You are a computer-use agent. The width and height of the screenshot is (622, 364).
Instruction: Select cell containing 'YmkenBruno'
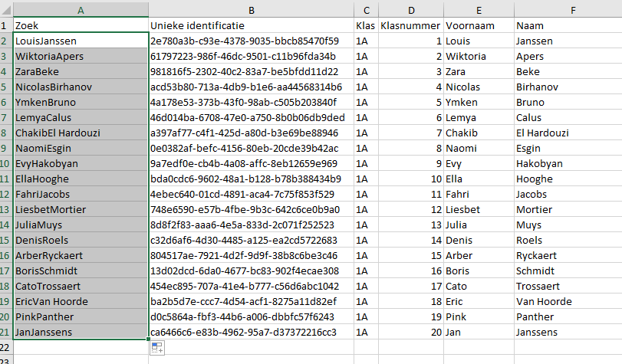click(81, 102)
